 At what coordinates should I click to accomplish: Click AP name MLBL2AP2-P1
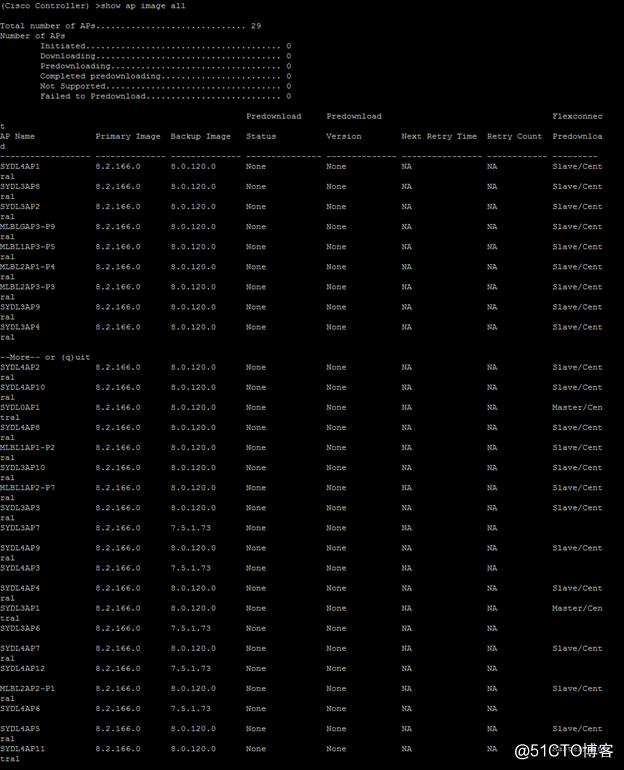click(x=28, y=689)
